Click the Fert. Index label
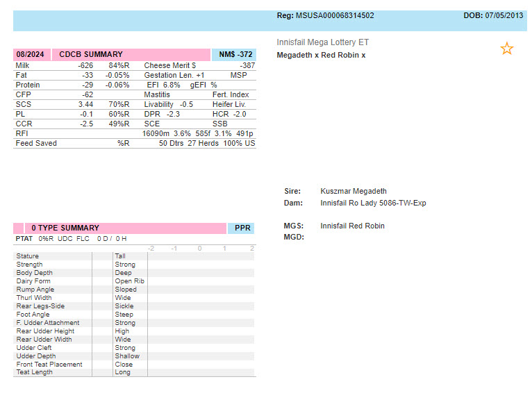The height and width of the screenshot is (418, 532). point(231,94)
